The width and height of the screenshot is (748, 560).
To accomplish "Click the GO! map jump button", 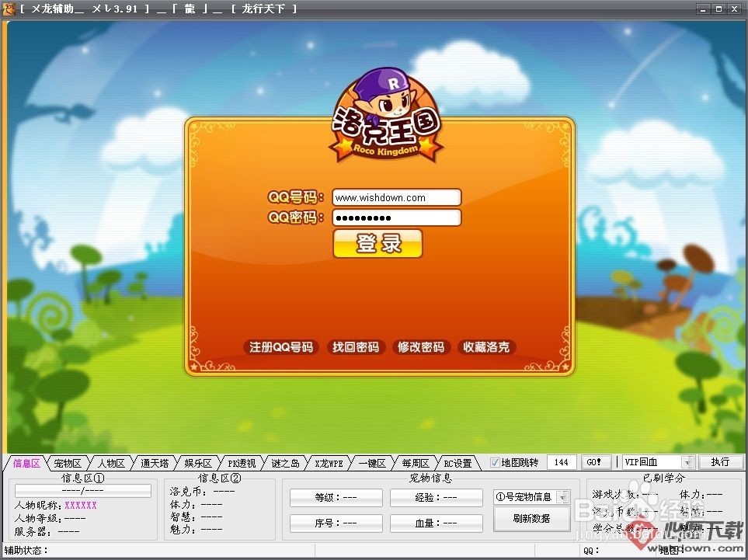I will pyautogui.click(x=594, y=461).
